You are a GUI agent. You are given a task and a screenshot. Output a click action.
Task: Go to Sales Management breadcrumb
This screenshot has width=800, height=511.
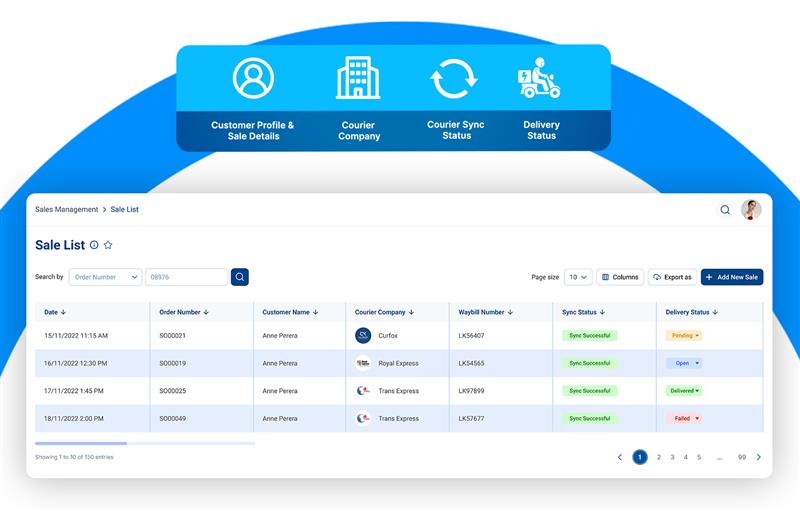coord(66,210)
